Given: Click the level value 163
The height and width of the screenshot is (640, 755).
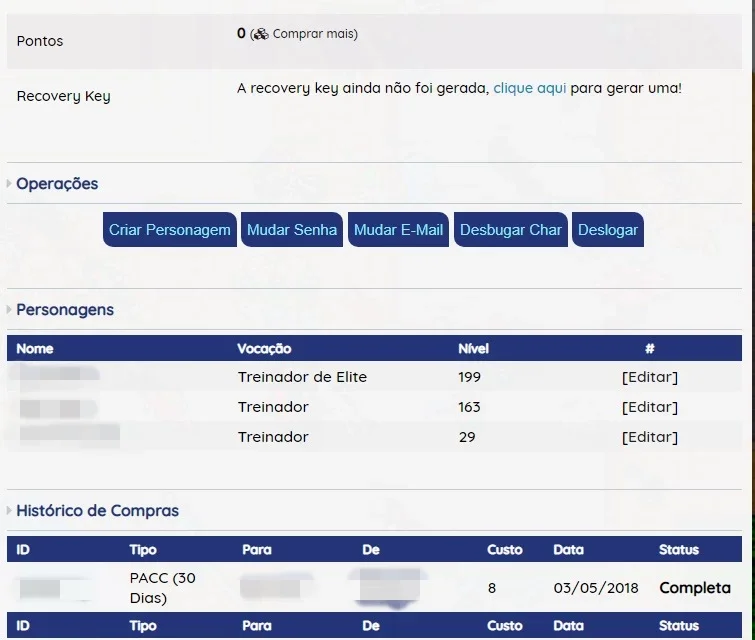Looking at the screenshot, I should 469,407.
